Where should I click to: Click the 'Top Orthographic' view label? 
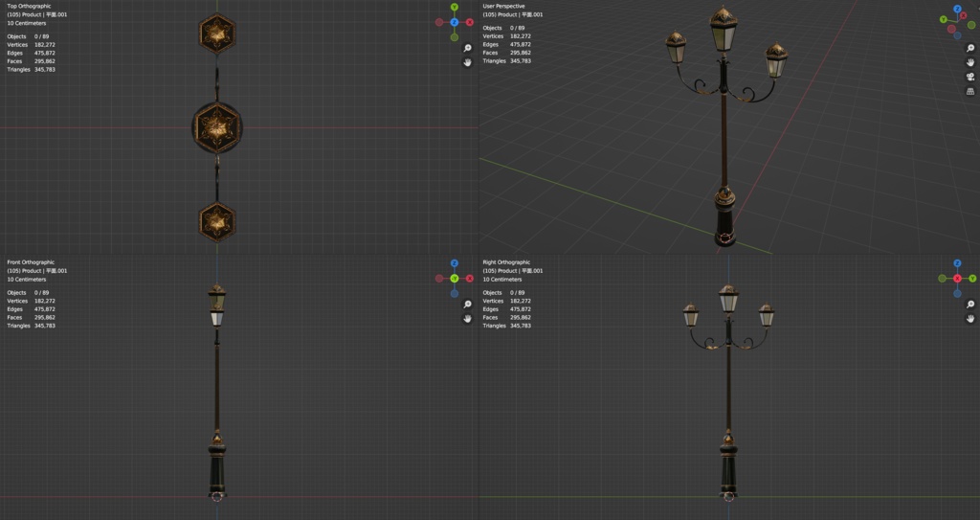coord(29,7)
